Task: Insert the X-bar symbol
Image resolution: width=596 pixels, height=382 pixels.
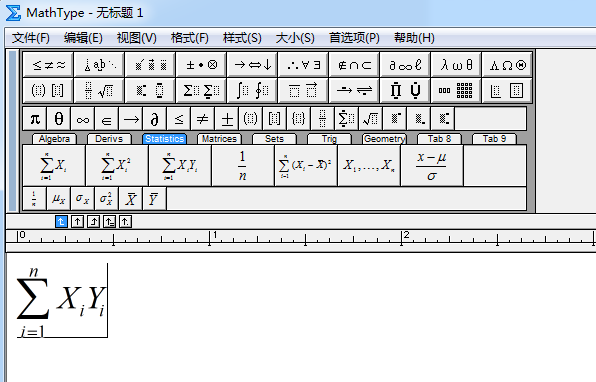Action: (x=131, y=198)
